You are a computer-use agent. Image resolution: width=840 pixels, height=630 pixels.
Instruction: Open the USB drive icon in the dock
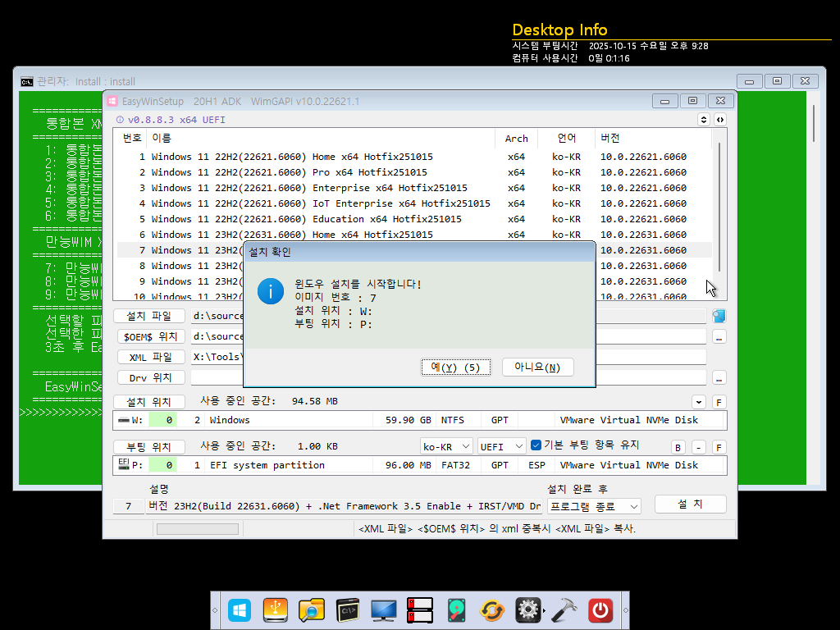click(276, 610)
